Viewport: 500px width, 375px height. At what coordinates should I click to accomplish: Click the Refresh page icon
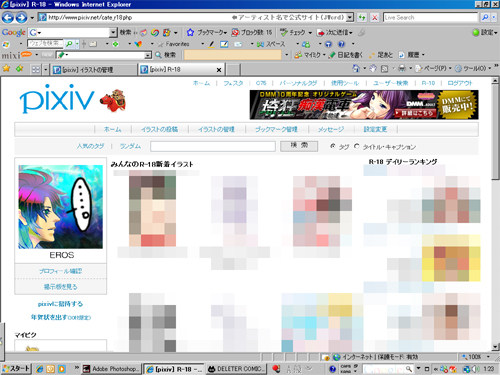pyautogui.click(x=362, y=17)
